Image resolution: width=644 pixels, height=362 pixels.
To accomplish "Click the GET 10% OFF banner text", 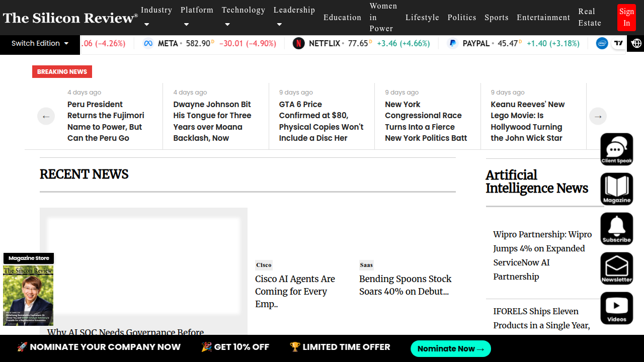I will (x=235, y=347).
